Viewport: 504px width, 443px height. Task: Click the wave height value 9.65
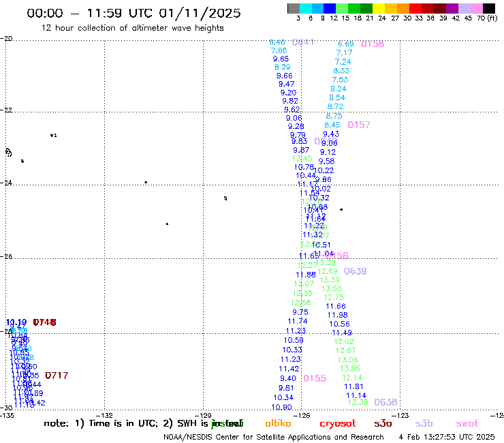click(281, 59)
